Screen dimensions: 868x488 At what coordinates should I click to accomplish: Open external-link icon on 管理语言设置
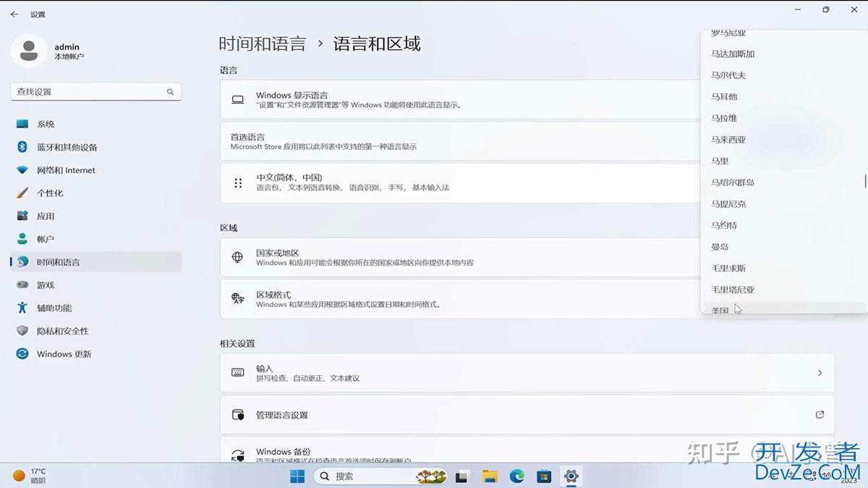coord(820,415)
